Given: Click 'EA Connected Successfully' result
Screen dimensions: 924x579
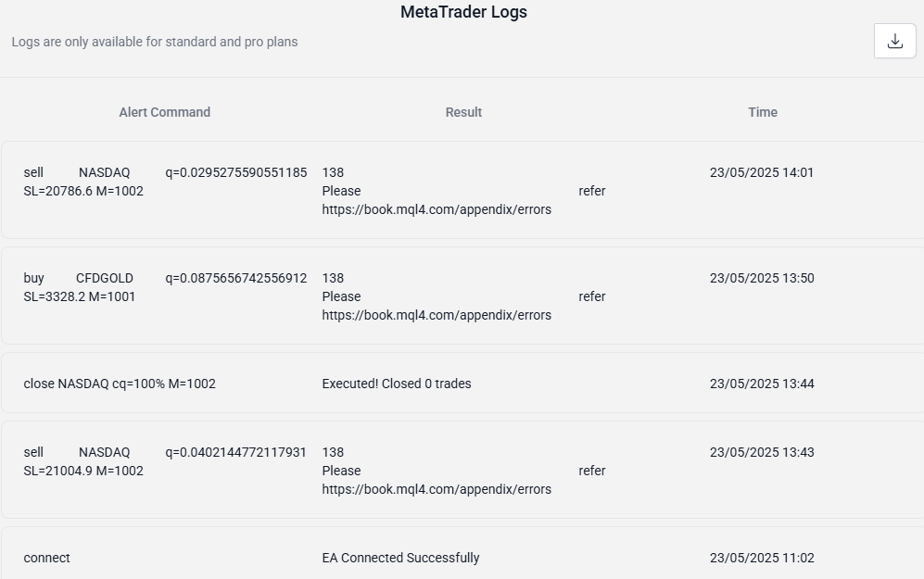Looking at the screenshot, I should (400, 558).
